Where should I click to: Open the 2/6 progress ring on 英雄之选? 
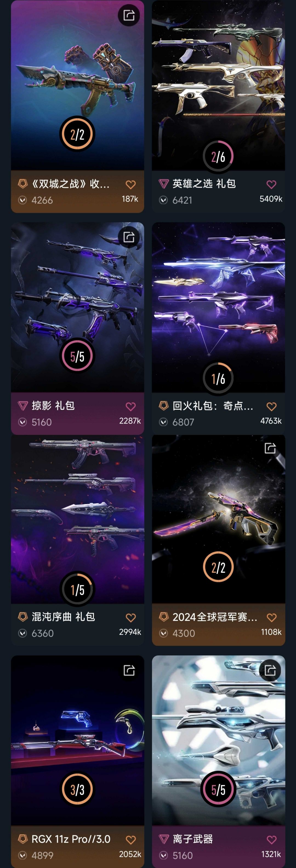click(x=218, y=156)
